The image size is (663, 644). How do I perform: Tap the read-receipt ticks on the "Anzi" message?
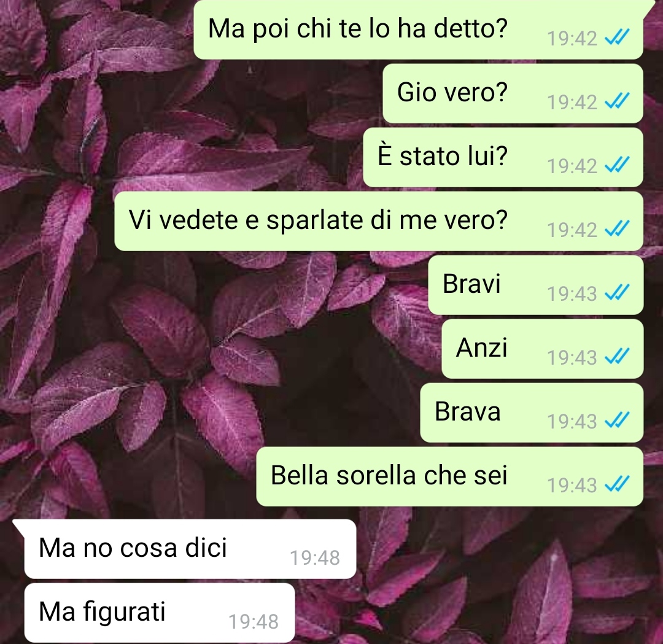click(618, 356)
